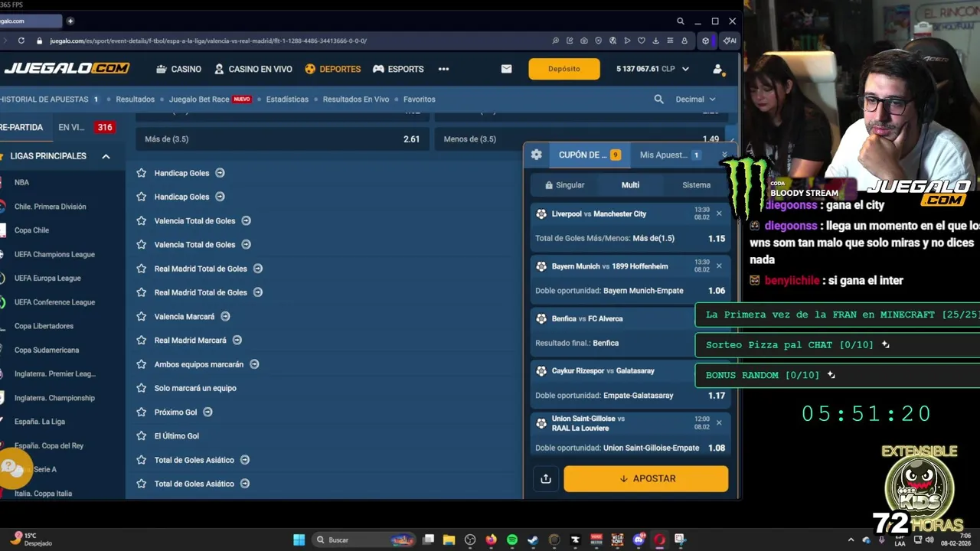980x551 pixels.
Task: Pick Más de (3.5) odds 2.61
Action: pos(283,139)
